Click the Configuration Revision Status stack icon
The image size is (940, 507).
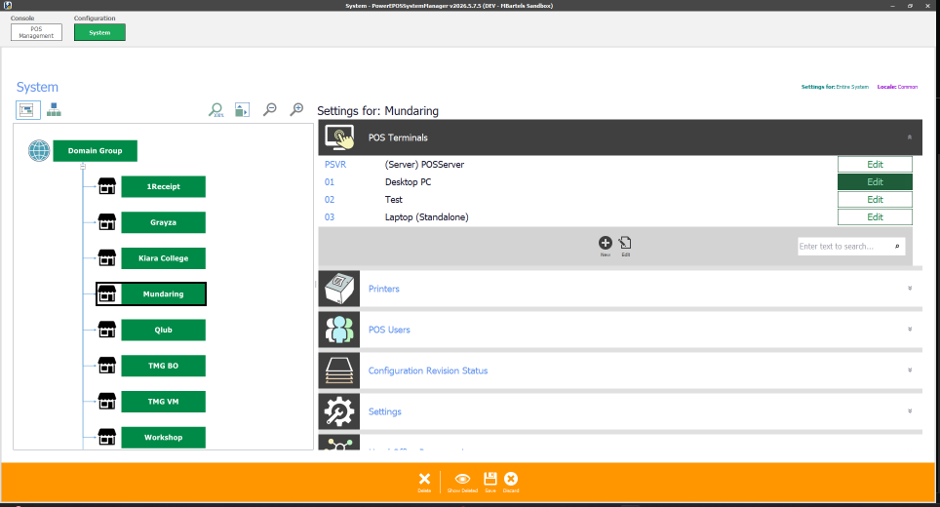339,370
